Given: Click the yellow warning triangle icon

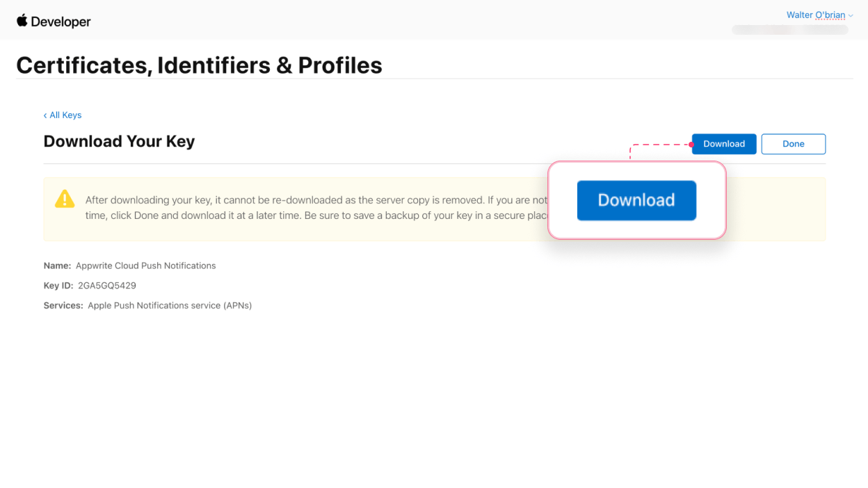Looking at the screenshot, I should click(65, 200).
